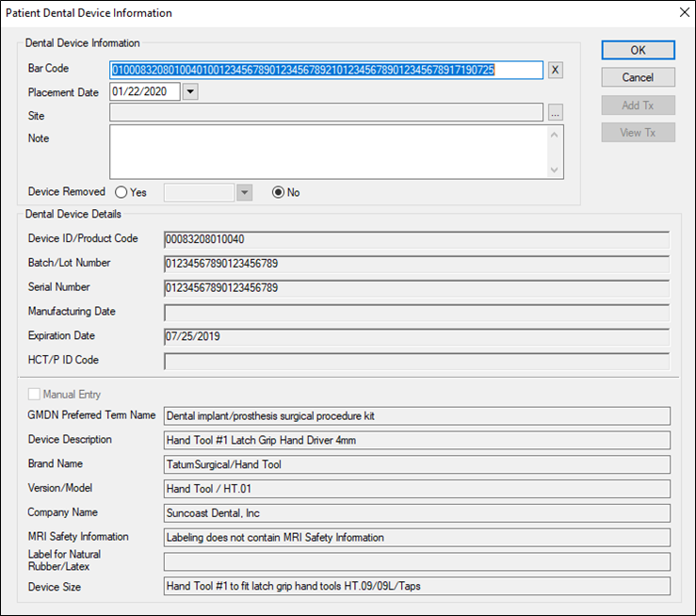Click the Serial Number field
This screenshot has width=696, height=616.
click(x=415, y=287)
